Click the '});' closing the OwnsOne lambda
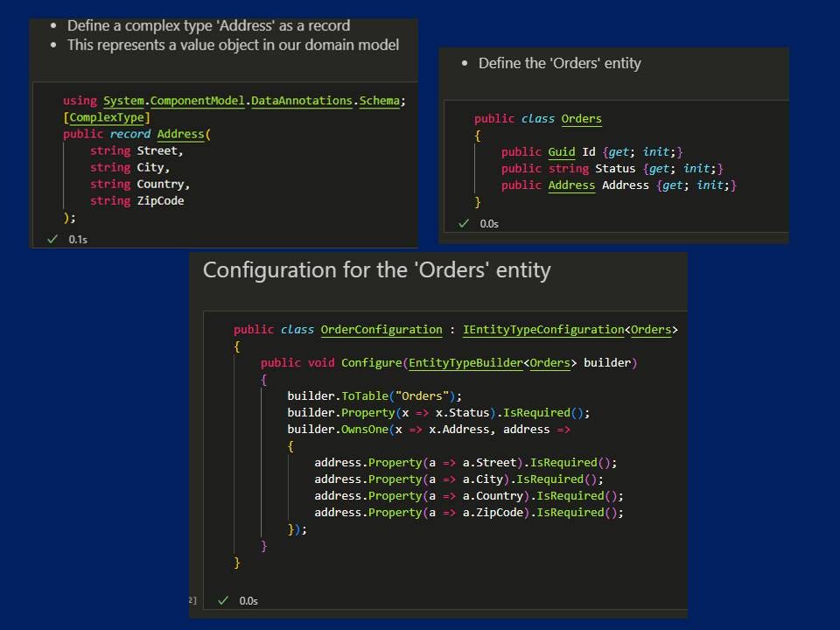Screen dimensions: 840x630 297,529
